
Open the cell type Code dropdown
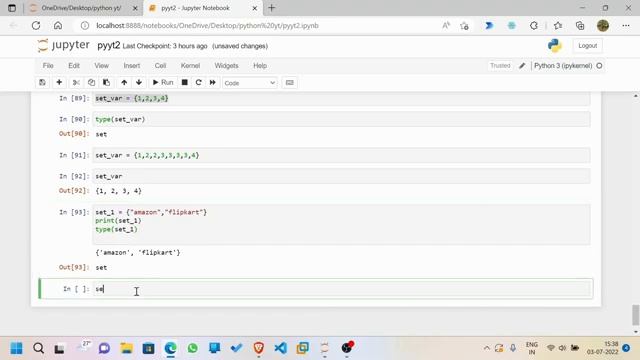tap(249, 83)
